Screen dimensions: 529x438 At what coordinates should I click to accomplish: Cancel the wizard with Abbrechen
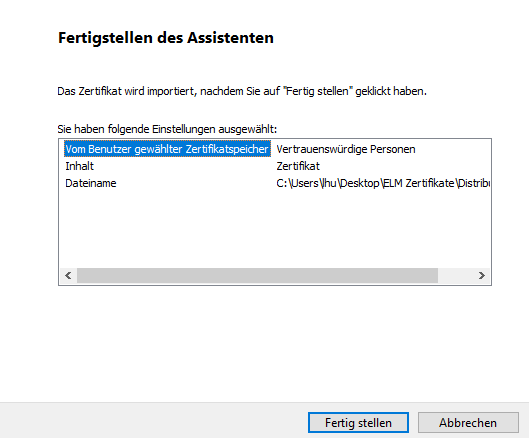tap(468, 422)
